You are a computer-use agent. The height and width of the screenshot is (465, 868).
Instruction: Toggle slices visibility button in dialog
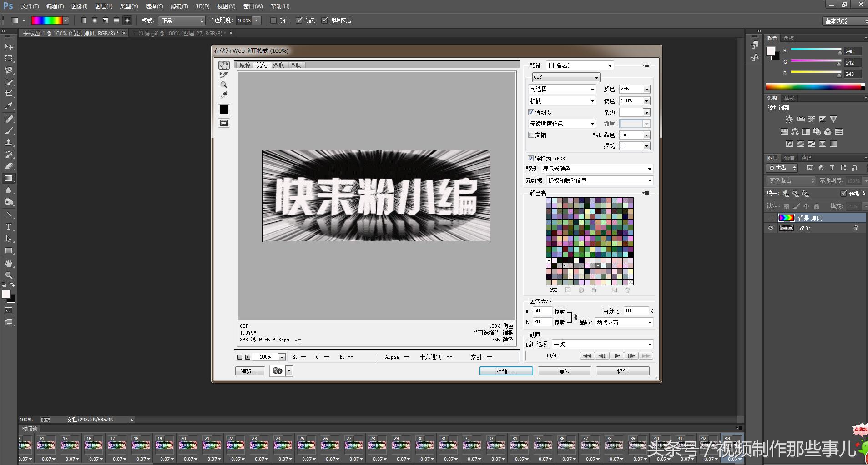224,123
